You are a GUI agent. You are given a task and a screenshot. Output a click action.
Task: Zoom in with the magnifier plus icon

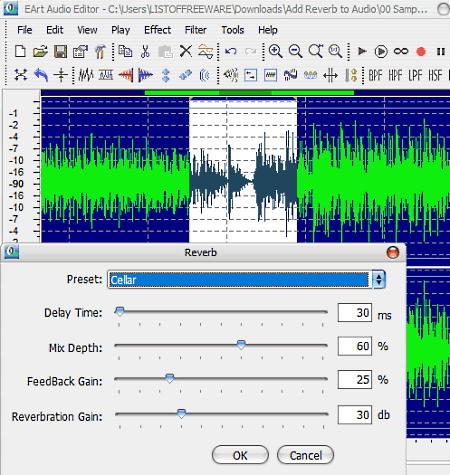point(275,51)
